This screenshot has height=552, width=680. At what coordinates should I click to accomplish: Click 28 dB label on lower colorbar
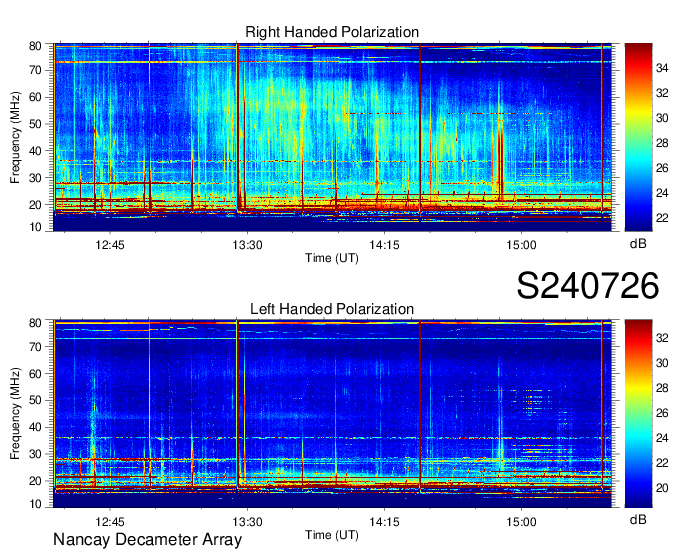pyautogui.click(x=662, y=388)
